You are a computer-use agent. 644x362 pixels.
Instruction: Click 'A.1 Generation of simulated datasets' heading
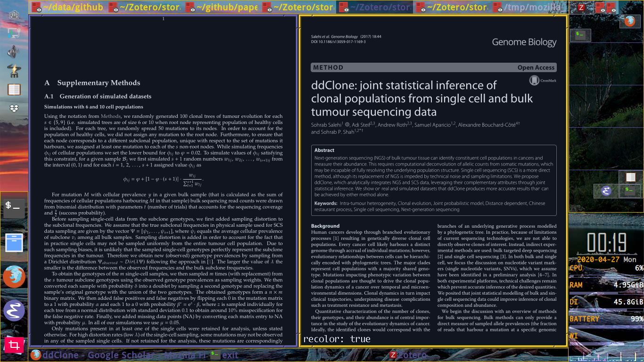(98, 96)
